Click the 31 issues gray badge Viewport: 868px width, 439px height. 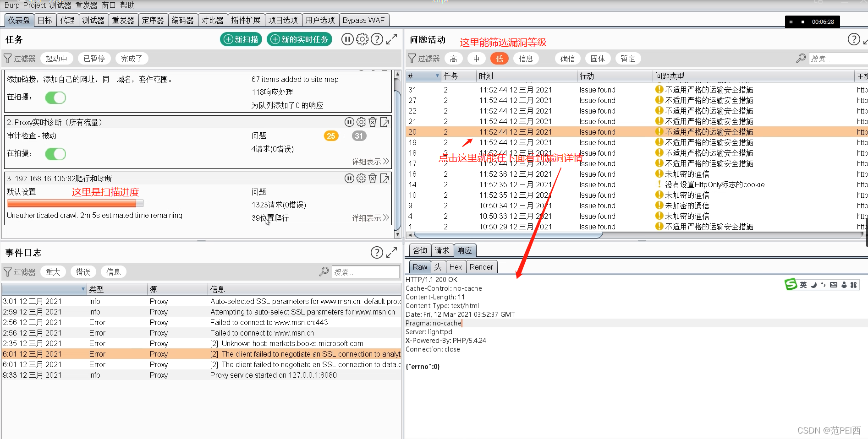click(359, 135)
